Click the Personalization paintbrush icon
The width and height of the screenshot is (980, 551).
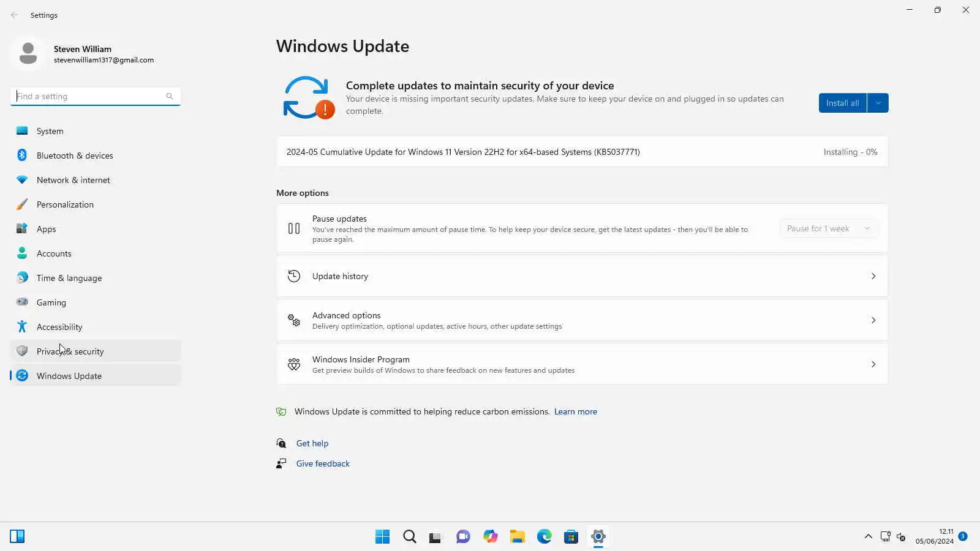point(22,204)
